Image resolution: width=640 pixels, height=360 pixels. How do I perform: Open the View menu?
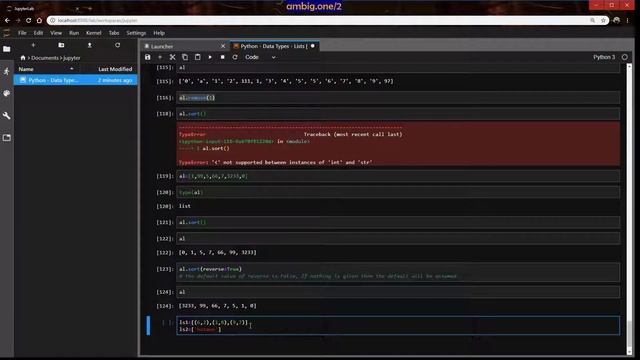pyautogui.click(x=56, y=33)
